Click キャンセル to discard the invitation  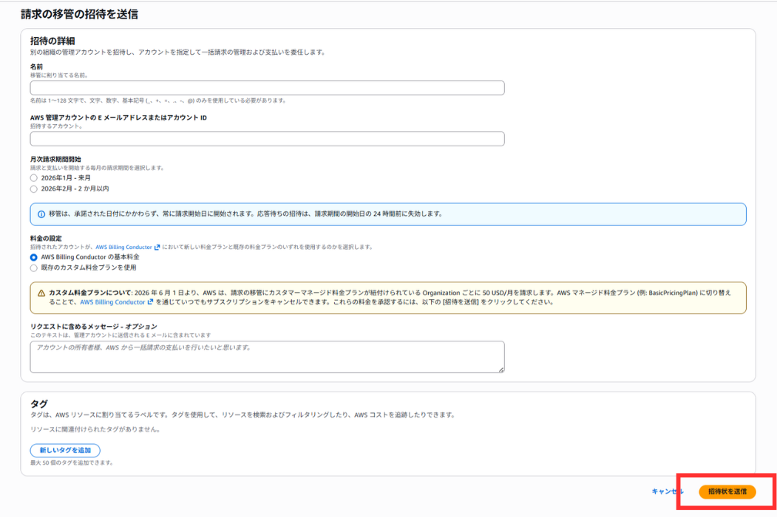pyautogui.click(x=667, y=491)
